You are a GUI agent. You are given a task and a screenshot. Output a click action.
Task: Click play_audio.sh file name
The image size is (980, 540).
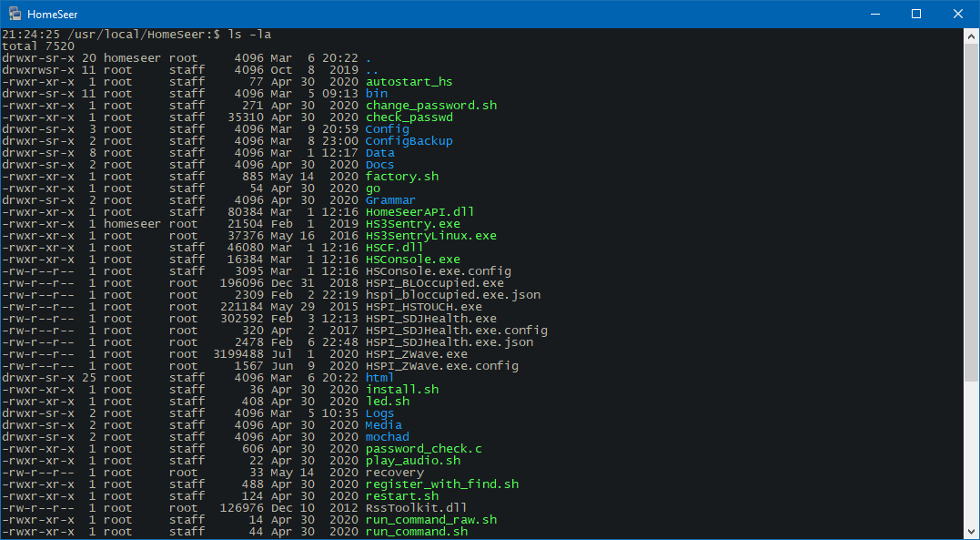pyautogui.click(x=413, y=461)
